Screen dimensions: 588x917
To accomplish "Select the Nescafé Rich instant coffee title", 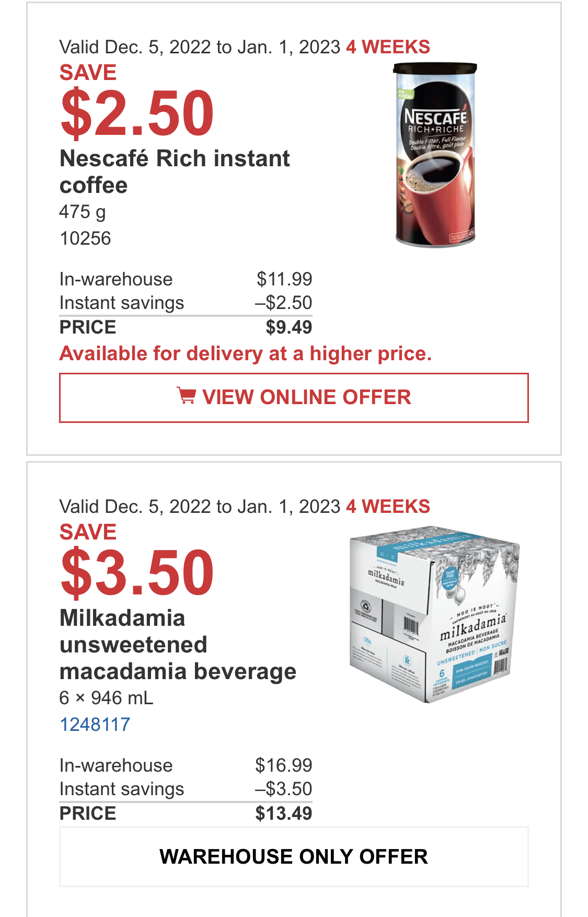I will (175, 172).
